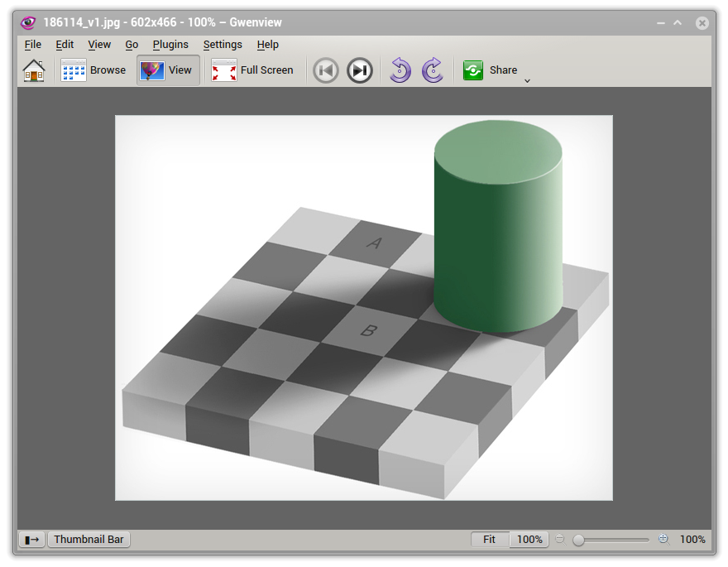Click the Start Page home icon
The height and width of the screenshot is (567, 728).
click(x=34, y=70)
